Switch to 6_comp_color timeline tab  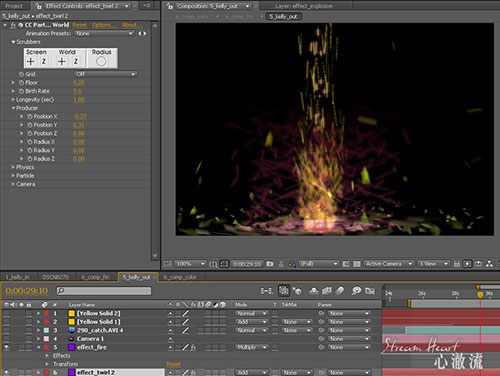(x=180, y=277)
